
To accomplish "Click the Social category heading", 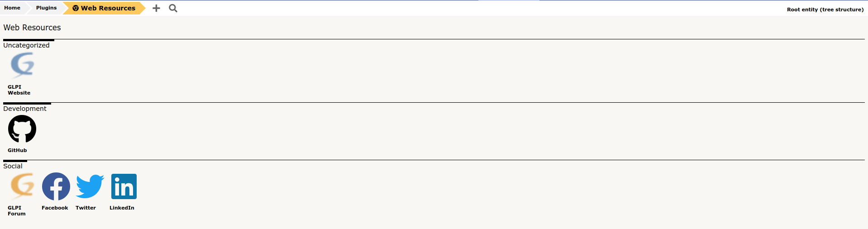I will 13,166.
